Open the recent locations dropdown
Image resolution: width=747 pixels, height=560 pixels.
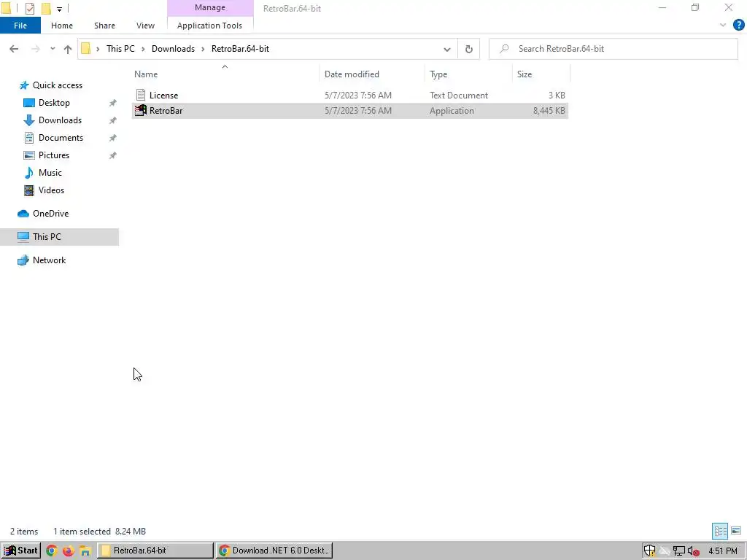[x=53, y=49]
